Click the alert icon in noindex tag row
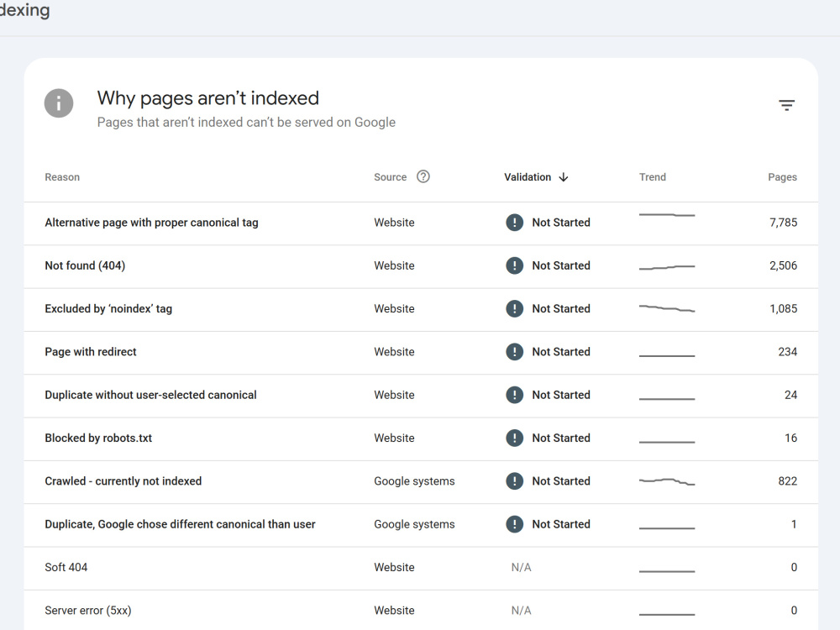840x630 pixels. pos(514,308)
